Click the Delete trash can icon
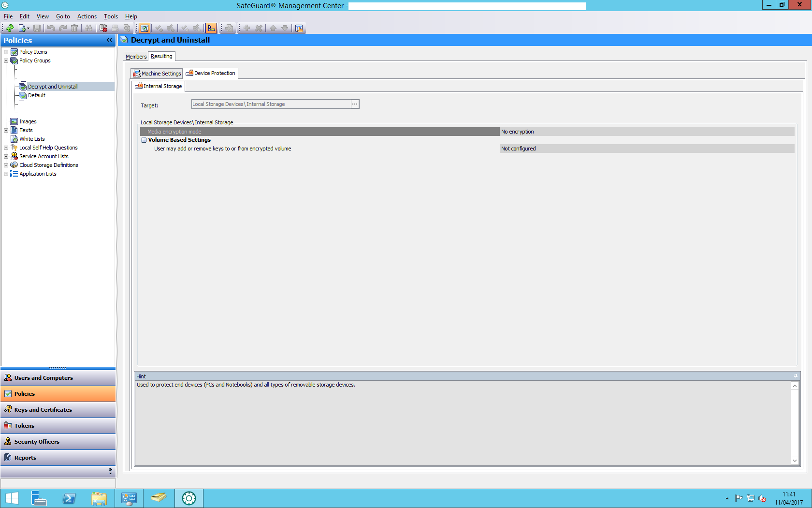Screen dimensions: 812x508 [74, 28]
